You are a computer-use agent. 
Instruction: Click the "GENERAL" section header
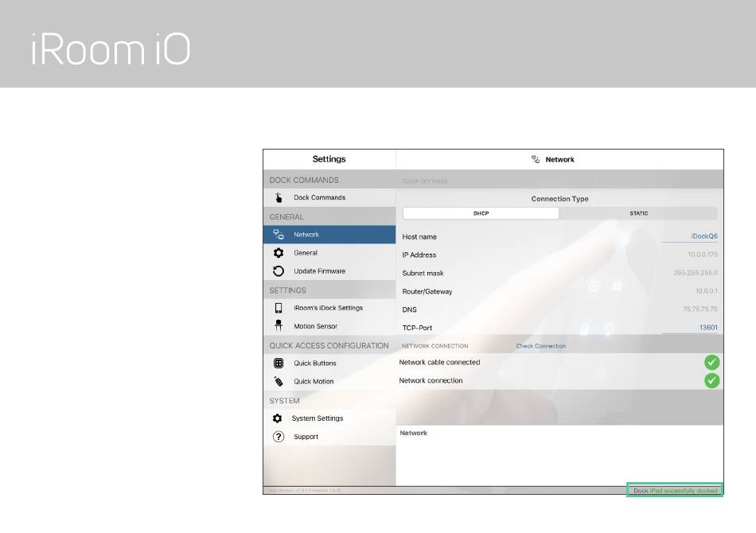click(286, 217)
